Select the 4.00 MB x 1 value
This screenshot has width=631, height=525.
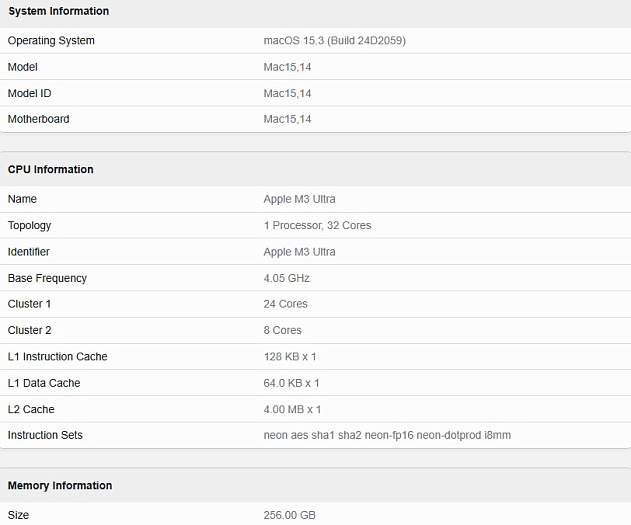[292, 409]
